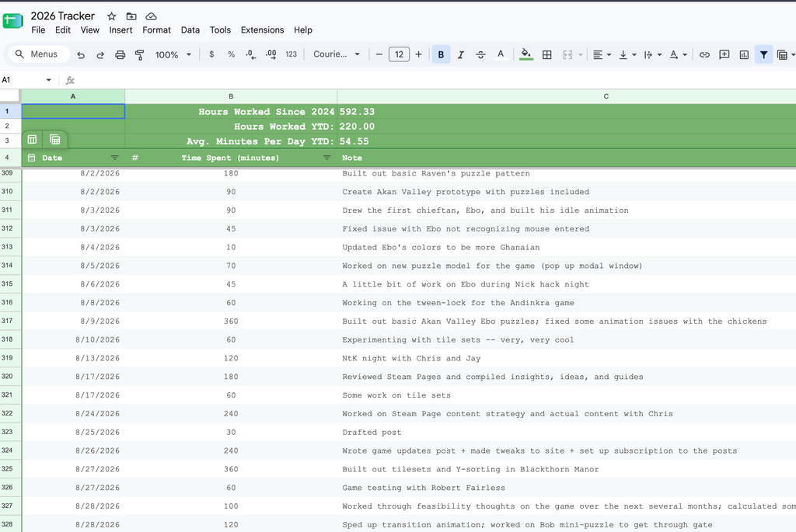The image size is (796, 532).
Task: Open the Borders tool
Action: 546,55
